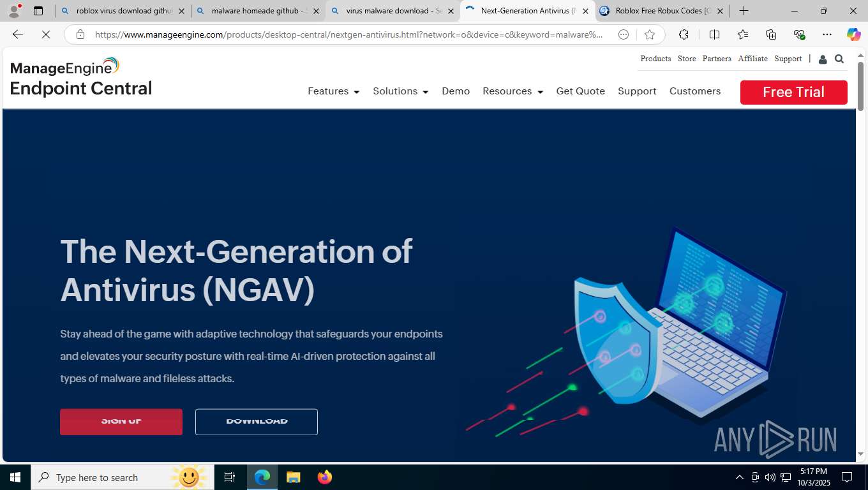The image size is (868, 490).
Task: Open the network status icon
Action: click(786, 477)
